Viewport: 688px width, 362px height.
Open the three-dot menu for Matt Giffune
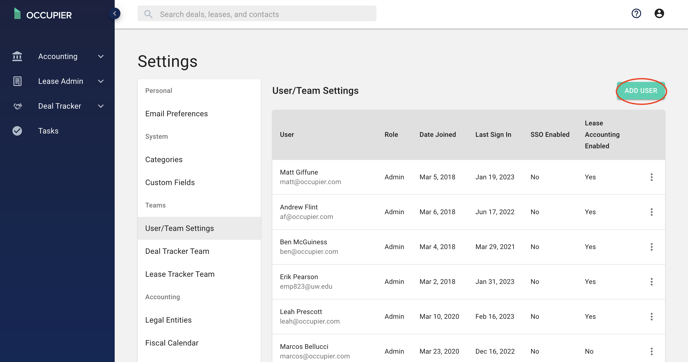coord(651,177)
